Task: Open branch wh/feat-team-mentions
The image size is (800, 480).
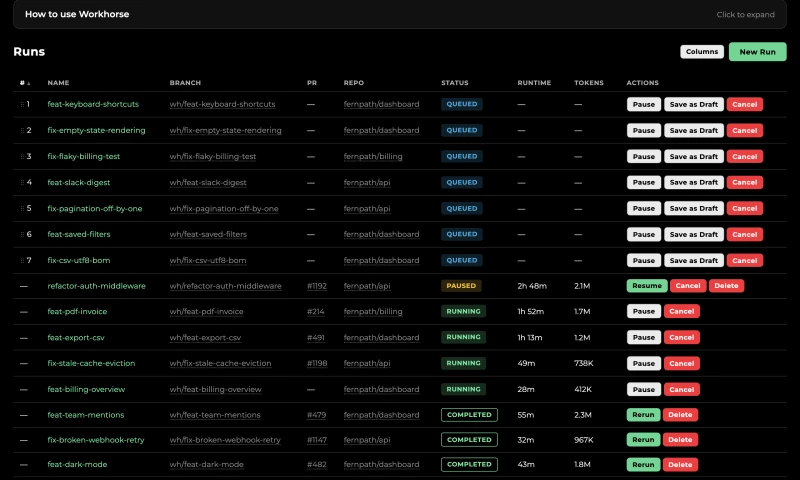Action: pyautogui.click(x=215, y=415)
